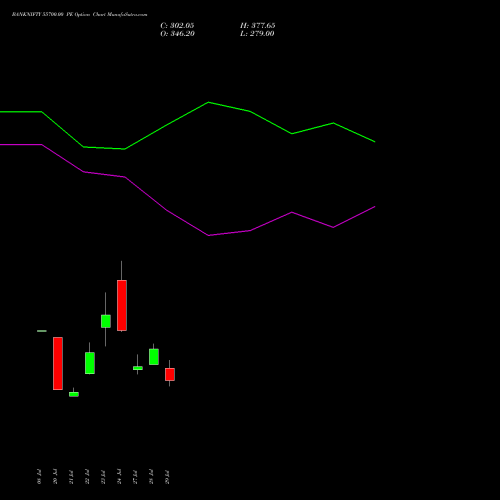Click the small green candlestick above 21 Jul

pos(74,394)
